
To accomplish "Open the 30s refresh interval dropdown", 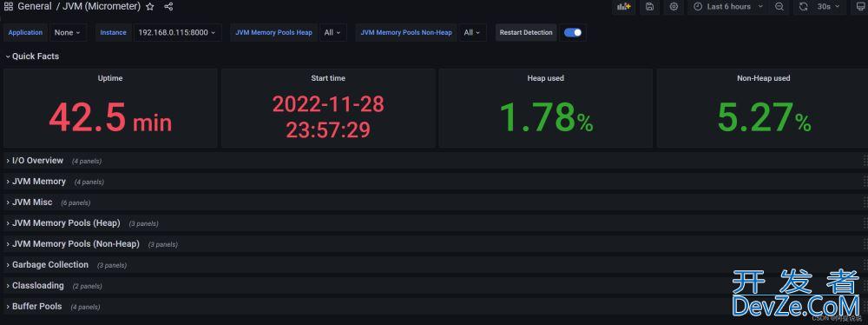I will [x=829, y=7].
